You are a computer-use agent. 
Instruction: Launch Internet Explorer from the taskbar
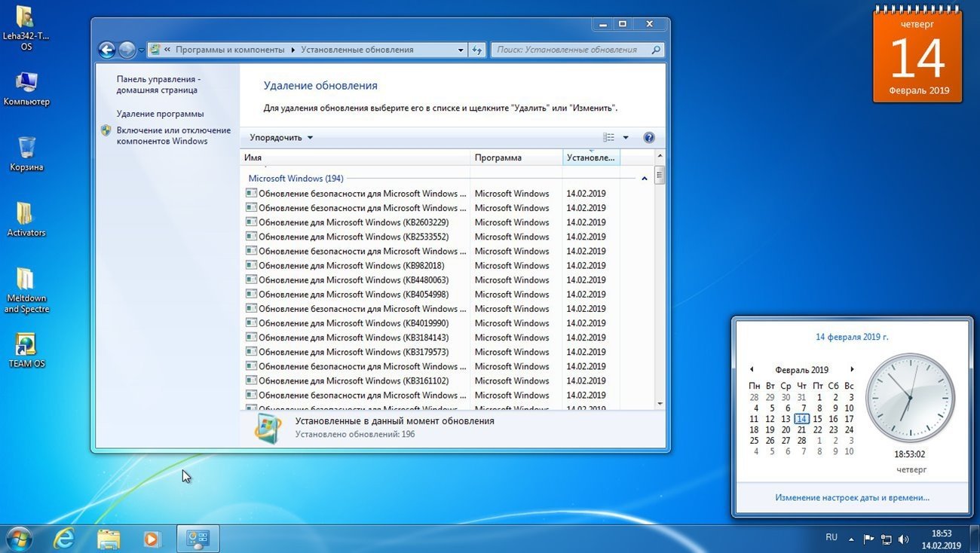[65, 539]
